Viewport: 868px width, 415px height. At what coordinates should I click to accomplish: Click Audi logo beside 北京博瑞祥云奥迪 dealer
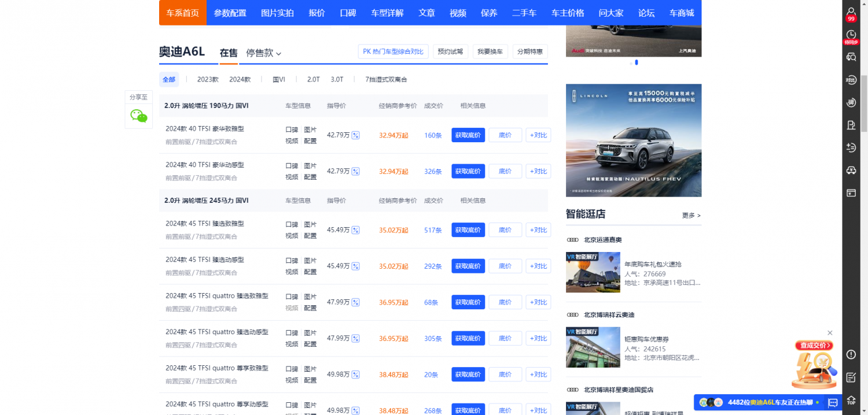coord(572,315)
